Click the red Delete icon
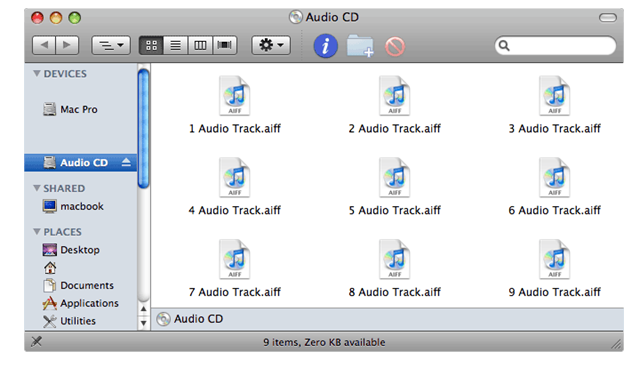644x367 pixels. tap(395, 46)
